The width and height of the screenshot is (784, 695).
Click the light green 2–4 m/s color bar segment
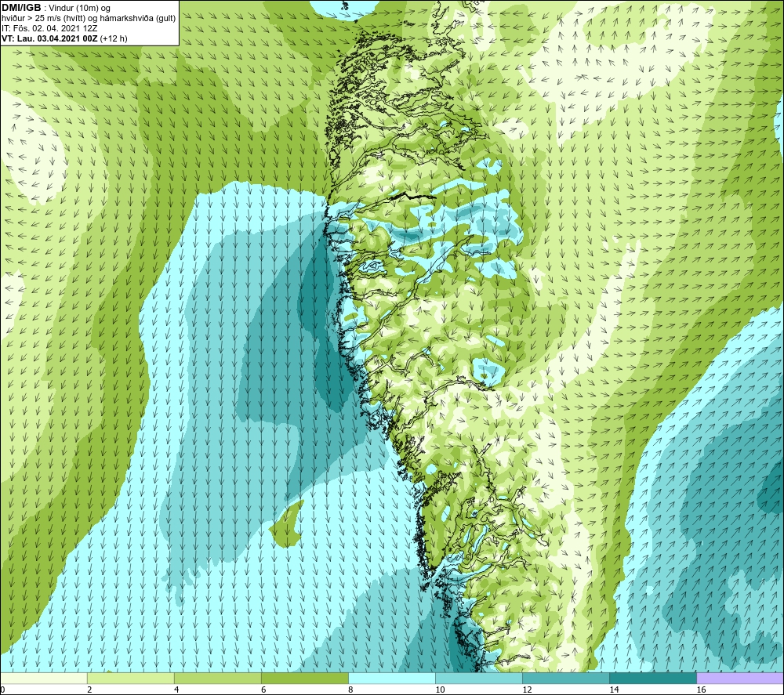pos(131,678)
